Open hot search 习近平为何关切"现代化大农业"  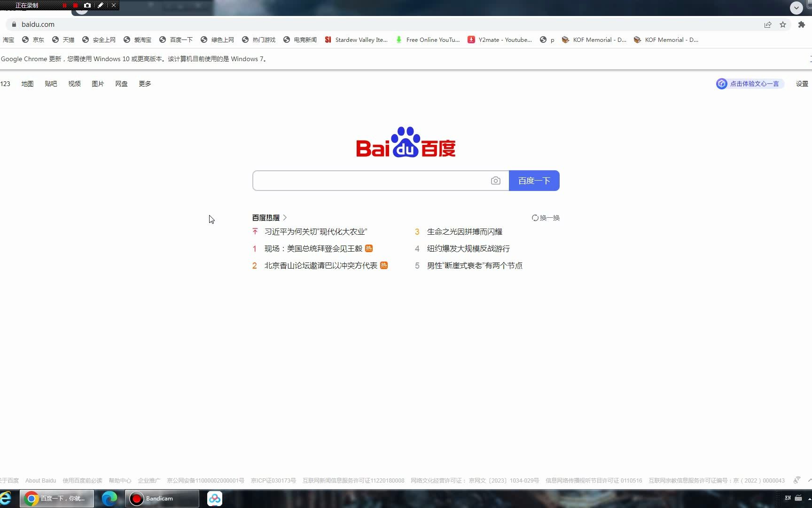316,232
